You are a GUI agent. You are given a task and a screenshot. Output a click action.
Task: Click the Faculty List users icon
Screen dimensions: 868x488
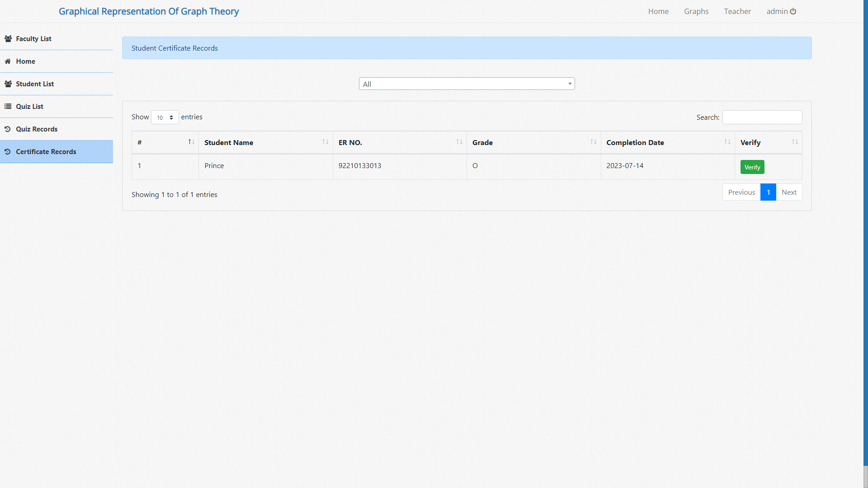tap(8, 39)
